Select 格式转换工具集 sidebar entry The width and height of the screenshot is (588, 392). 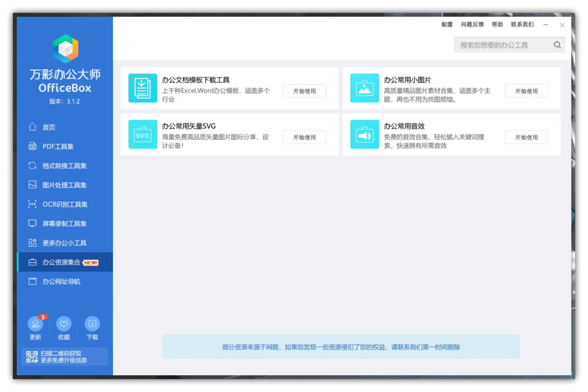pyautogui.click(x=65, y=165)
